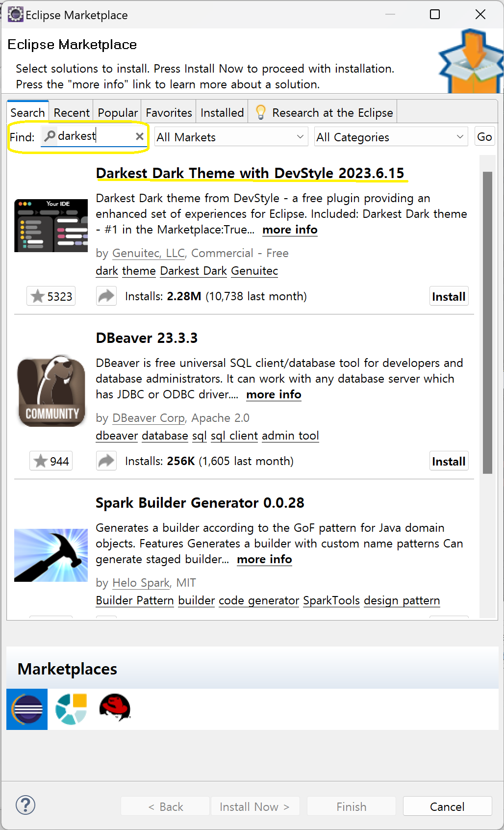
Task: Click more info for DBeaver
Action: point(274,394)
